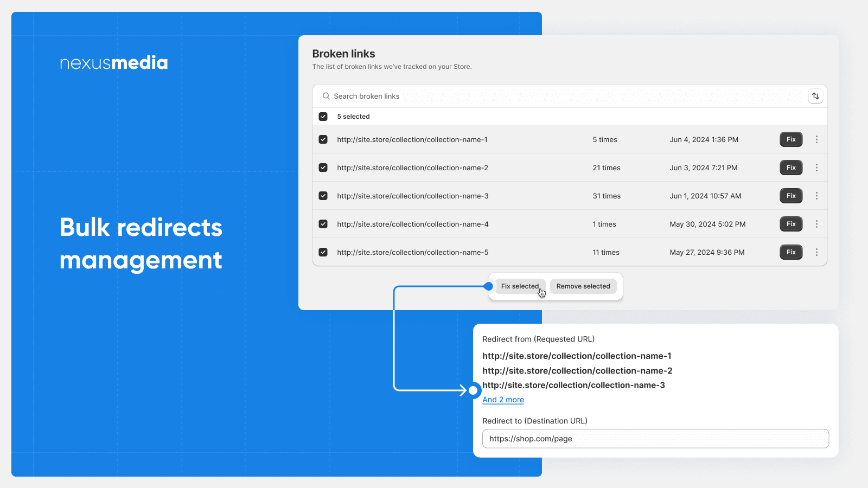Deselect the collection-name-1 row checkbox
Viewport: 868px width, 488px height.
pyautogui.click(x=323, y=139)
